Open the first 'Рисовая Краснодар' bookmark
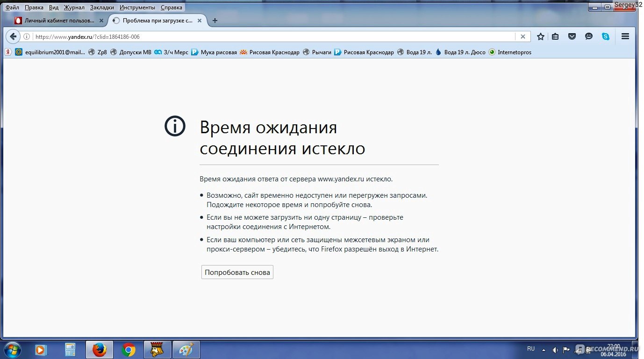 (270, 52)
